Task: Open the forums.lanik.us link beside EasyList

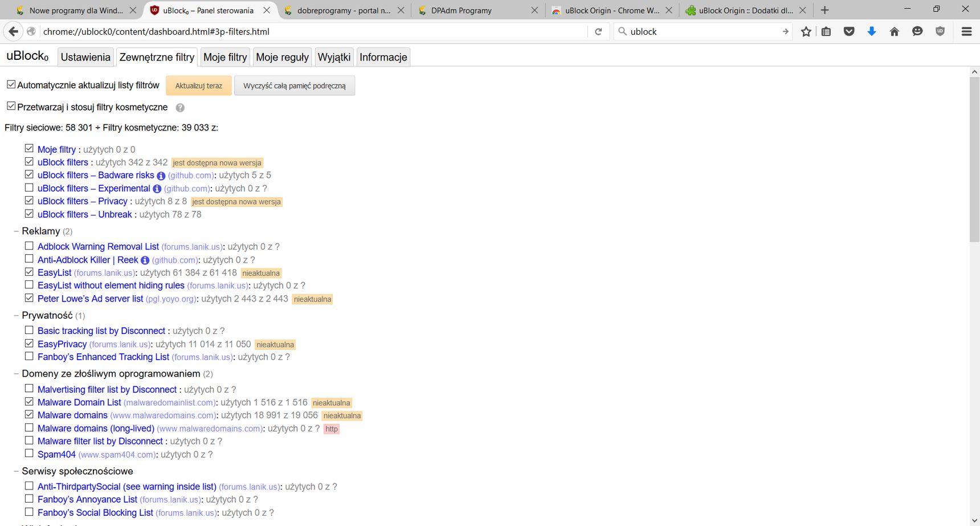Action: point(105,273)
